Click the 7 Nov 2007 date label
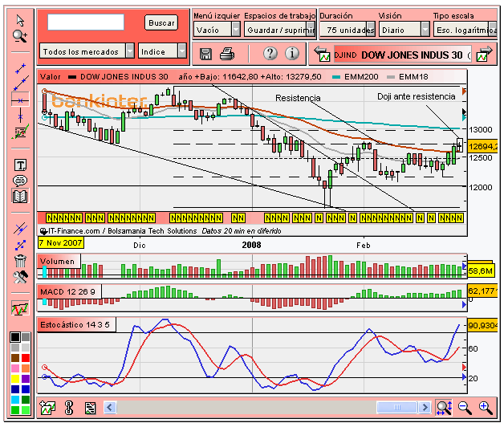 click(x=61, y=242)
